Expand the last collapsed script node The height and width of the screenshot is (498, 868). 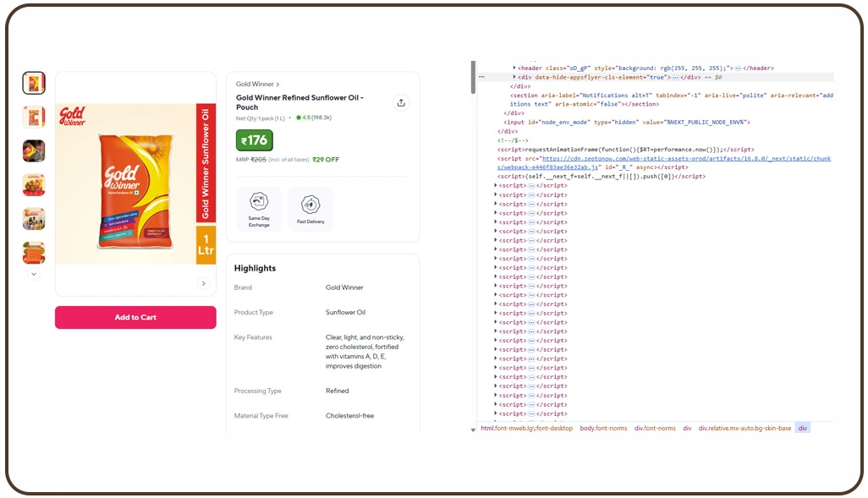[x=496, y=413]
